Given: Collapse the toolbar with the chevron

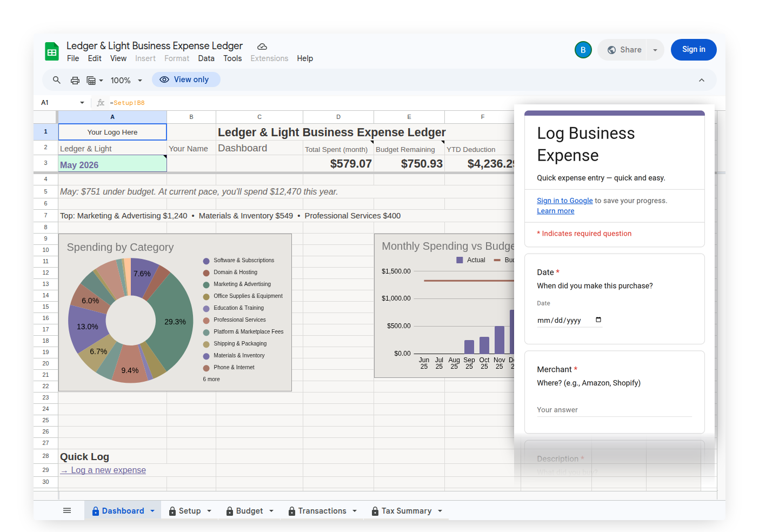Looking at the screenshot, I should [702, 80].
